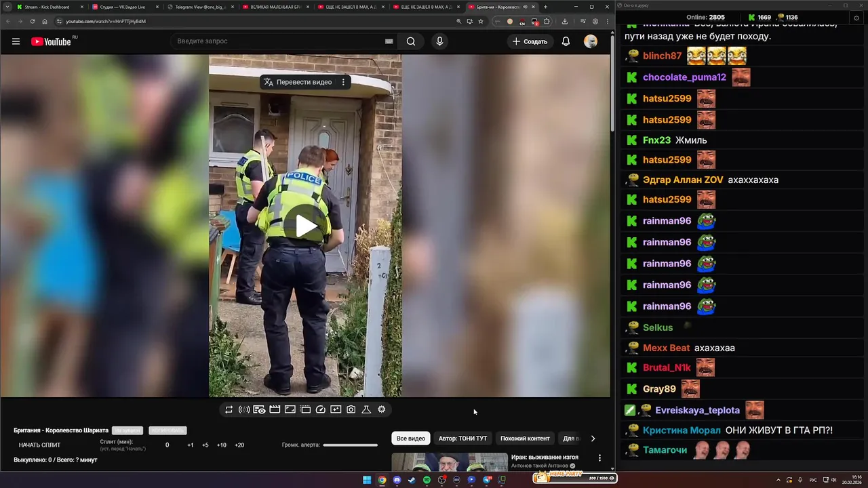The height and width of the screenshot is (488, 868).
Task: Add +10 minutes to split
Action: tap(221, 445)
